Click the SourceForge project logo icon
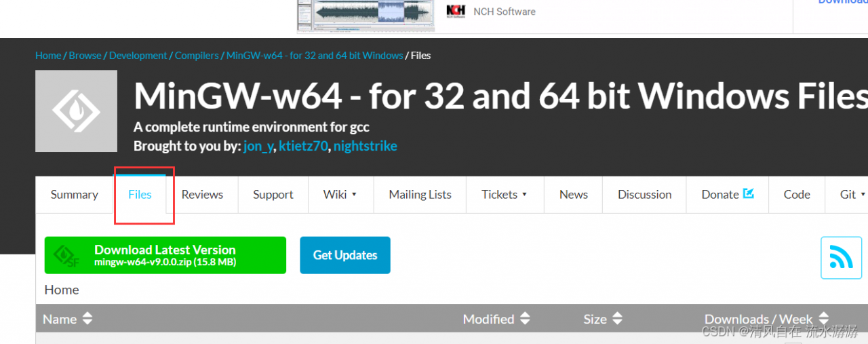The image size is (868, 344). click(x=76, y=111)
